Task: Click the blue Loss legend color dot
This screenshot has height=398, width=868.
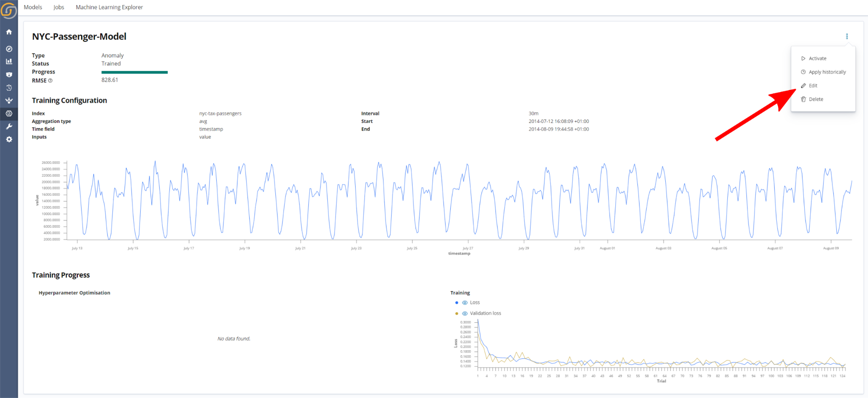Action: [456, 302]
